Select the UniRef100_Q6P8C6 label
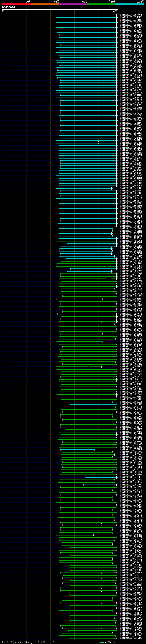The width and height of the screenshot is (146, 644). [x=131, y=573]
